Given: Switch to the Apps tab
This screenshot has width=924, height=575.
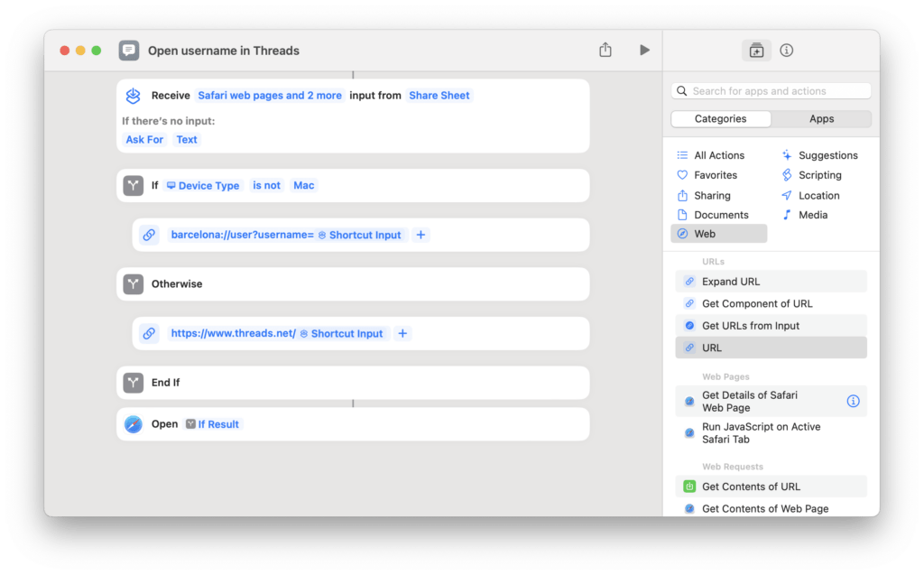Looking at the screenshot, I should [821, 118].
